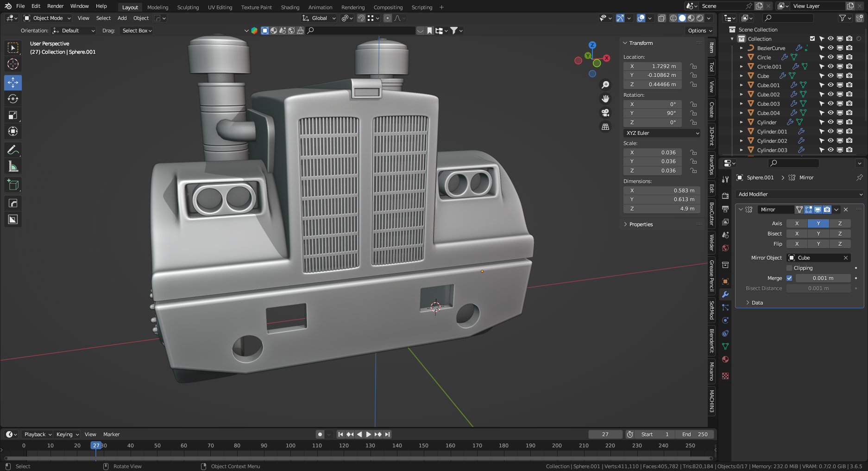The image size is (868, 471).
Task: Open the Add Modifier dropdown
Action: coord(800,194)
